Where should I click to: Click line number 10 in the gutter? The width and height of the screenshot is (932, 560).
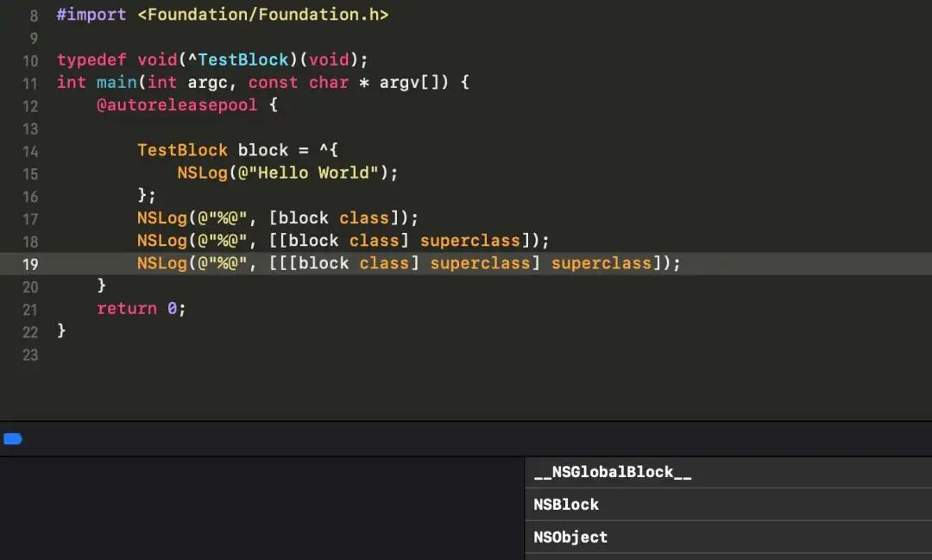[30, 61]
